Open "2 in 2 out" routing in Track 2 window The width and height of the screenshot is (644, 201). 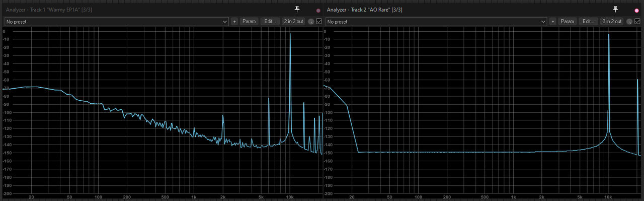coord(612,22)
